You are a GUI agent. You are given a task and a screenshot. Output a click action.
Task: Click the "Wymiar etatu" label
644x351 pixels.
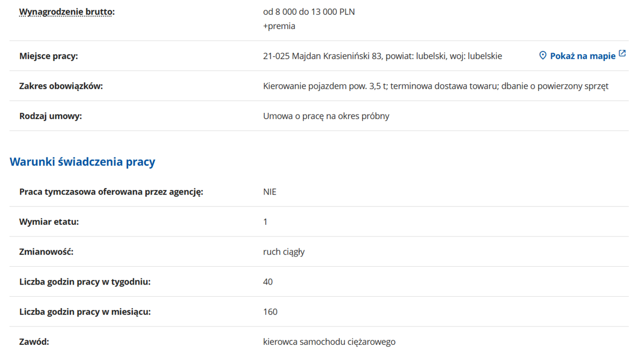click(x=49, y=222)
